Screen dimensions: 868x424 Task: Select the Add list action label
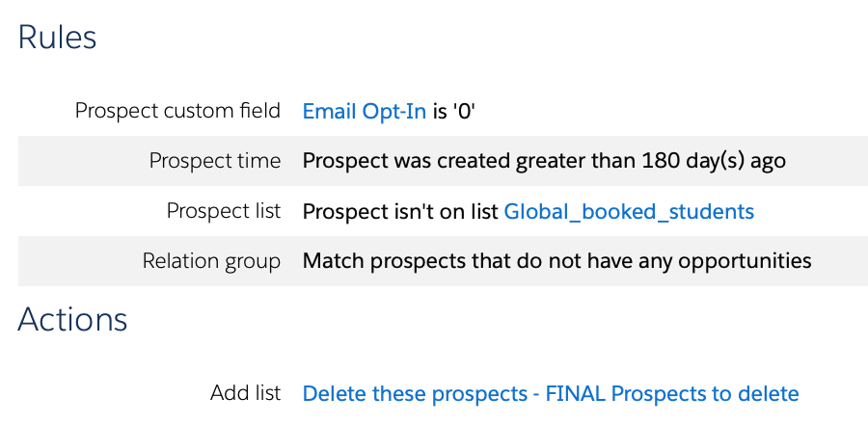[x=245, y=393]
